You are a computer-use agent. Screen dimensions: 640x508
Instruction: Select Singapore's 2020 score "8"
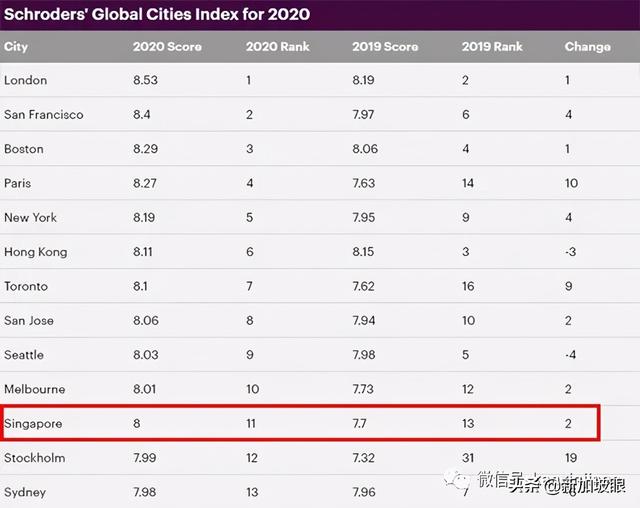coord(137,424)
